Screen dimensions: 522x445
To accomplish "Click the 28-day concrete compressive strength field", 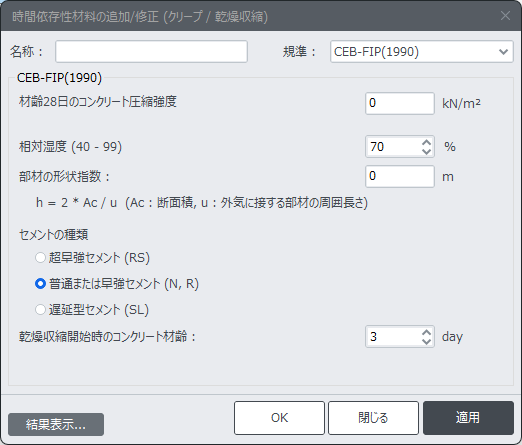I will pos(400,103).
